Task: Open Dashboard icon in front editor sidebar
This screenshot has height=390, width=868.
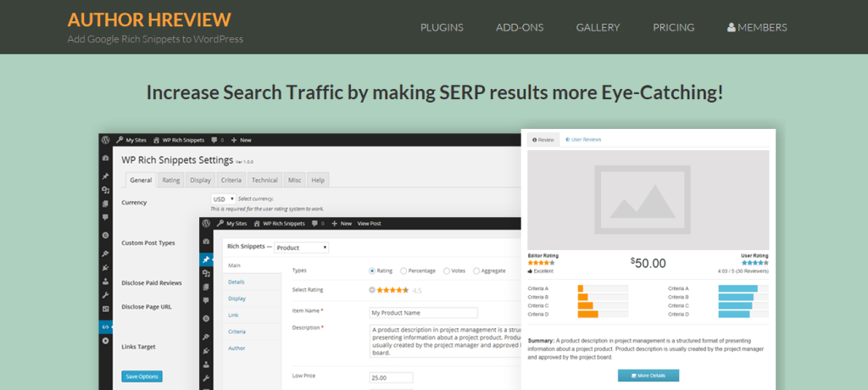Action: pyautogui.click(x=206, y=242)
